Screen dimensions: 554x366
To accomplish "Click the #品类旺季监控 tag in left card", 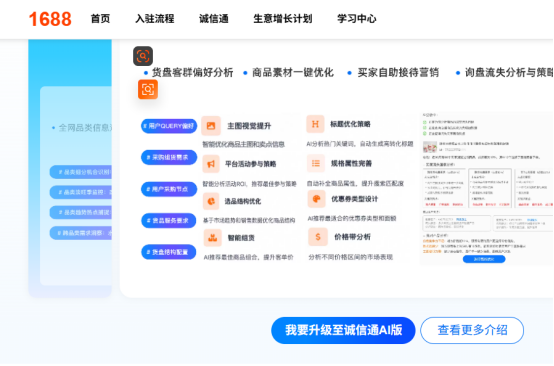I will click(81, 192).
